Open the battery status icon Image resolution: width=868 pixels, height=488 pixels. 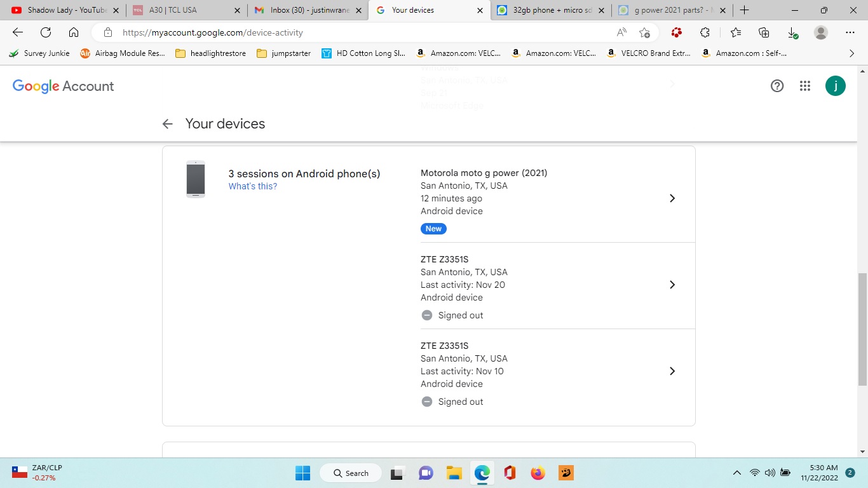point(785,473)
